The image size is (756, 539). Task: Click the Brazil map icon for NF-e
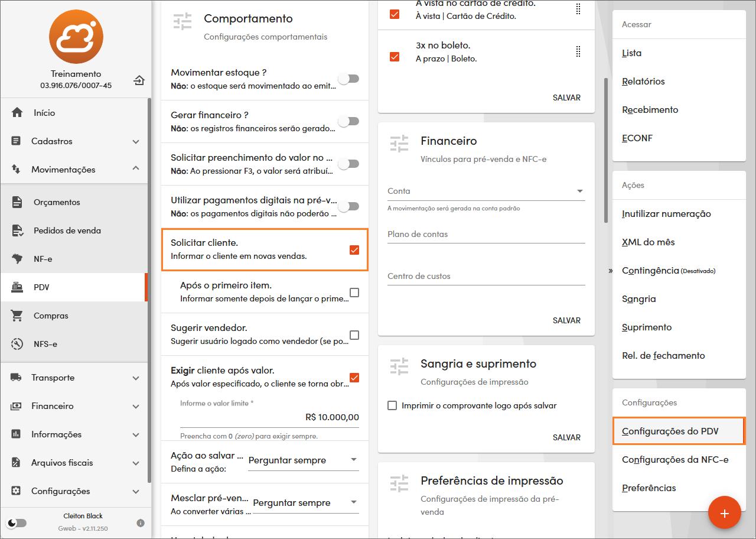pos(17,259)
